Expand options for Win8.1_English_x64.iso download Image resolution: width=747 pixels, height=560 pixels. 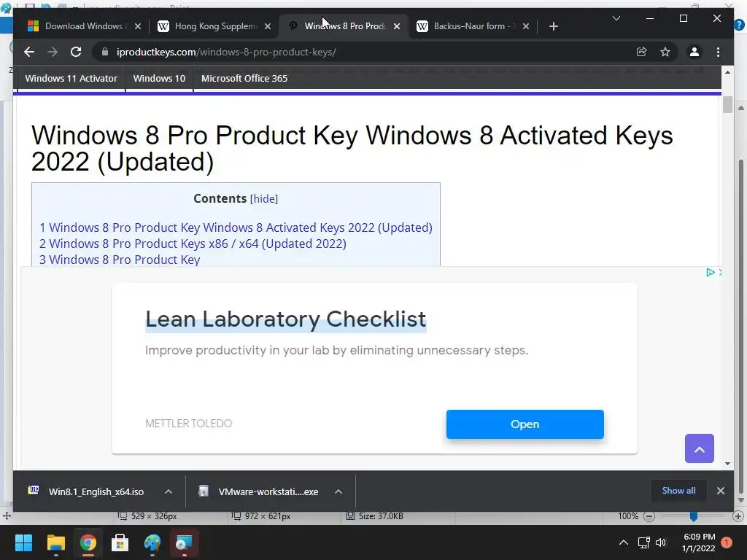pos(169,491)
